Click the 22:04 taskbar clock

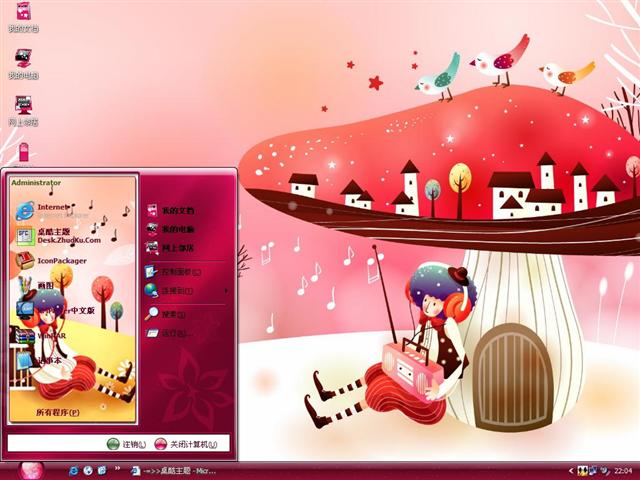623,471
